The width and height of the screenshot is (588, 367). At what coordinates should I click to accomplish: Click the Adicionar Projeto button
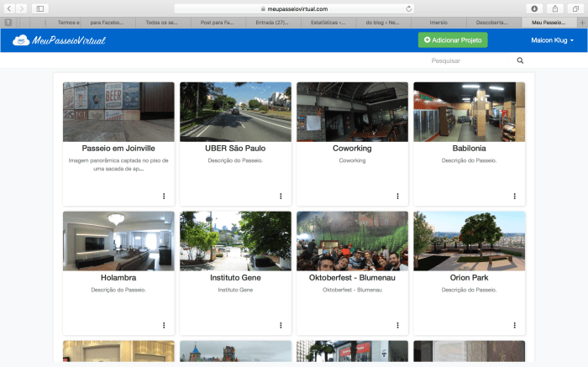453,39
